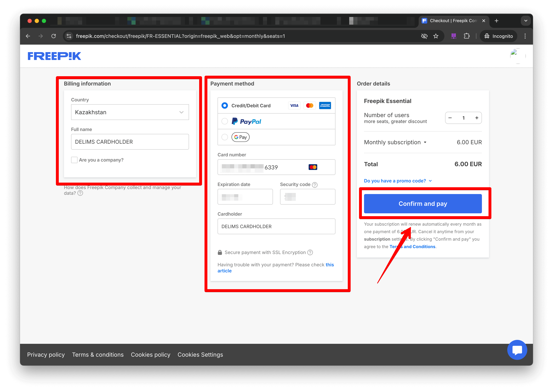Click the '6.00 EUR' total amount
The width and height of the screenshot is (553, 392).
pos(468,164)
